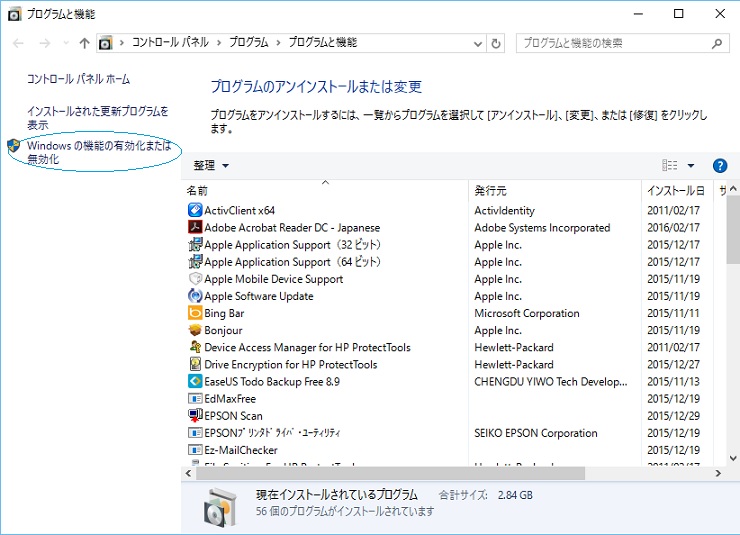Open the address bar history dropdown
The height and width of the screenshot is (535, 740).
(478, 44)
